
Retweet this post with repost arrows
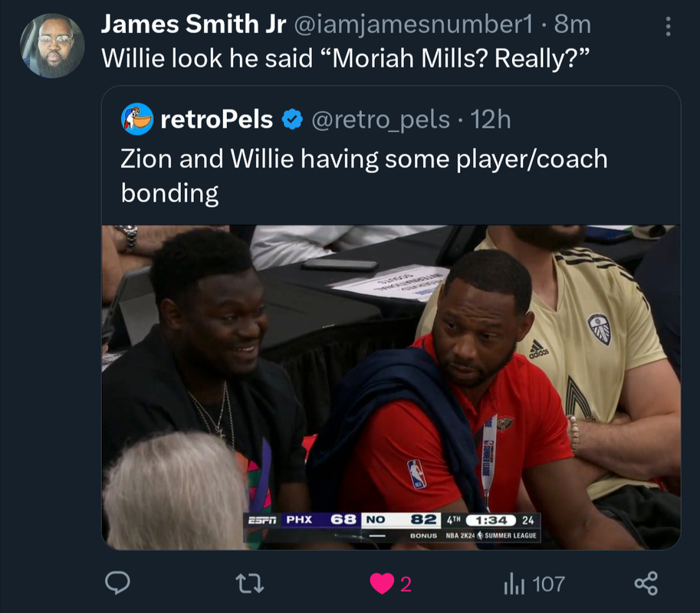(x=249, y=584)
